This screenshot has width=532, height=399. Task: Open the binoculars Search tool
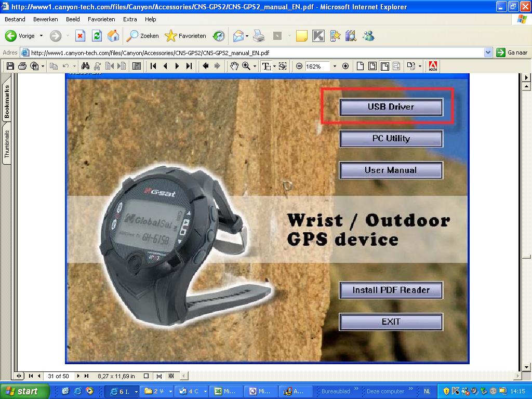pos(86,66)
